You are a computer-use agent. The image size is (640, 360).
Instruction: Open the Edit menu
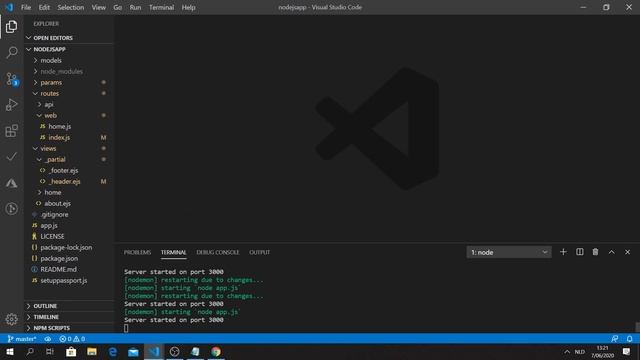tap(44, 7)
